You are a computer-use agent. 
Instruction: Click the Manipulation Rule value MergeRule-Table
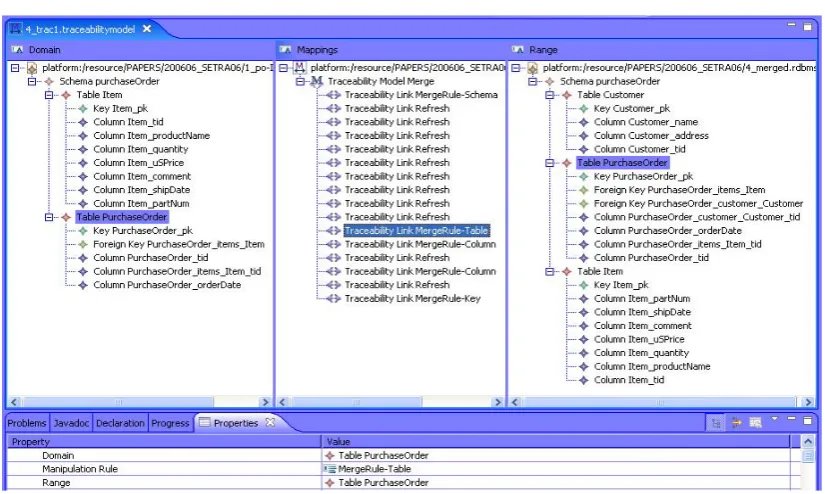pyautogui.click(x=374, y=469)
